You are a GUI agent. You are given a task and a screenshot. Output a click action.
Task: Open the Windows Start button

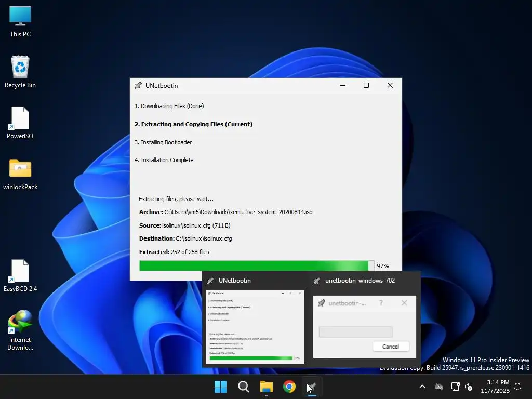click(220, 387)
